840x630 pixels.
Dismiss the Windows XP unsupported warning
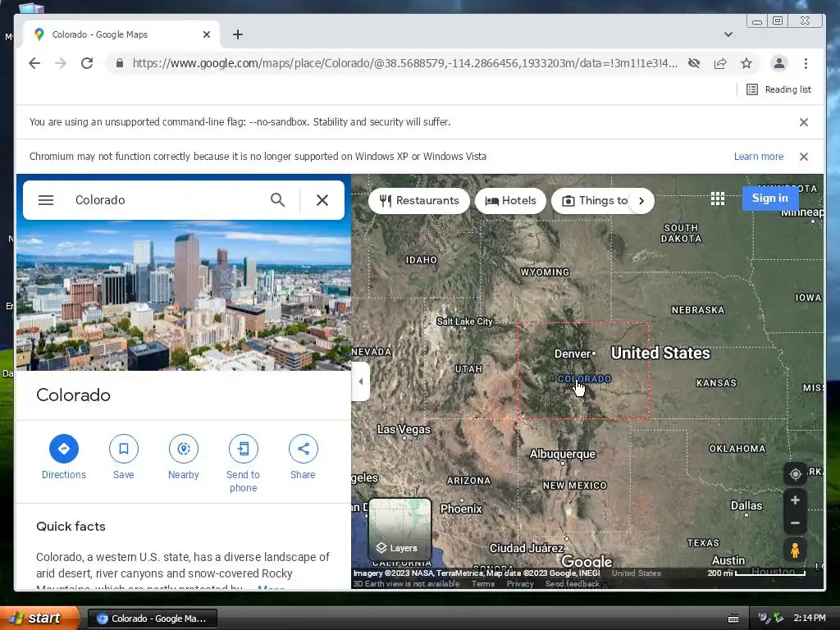point(804,157)
